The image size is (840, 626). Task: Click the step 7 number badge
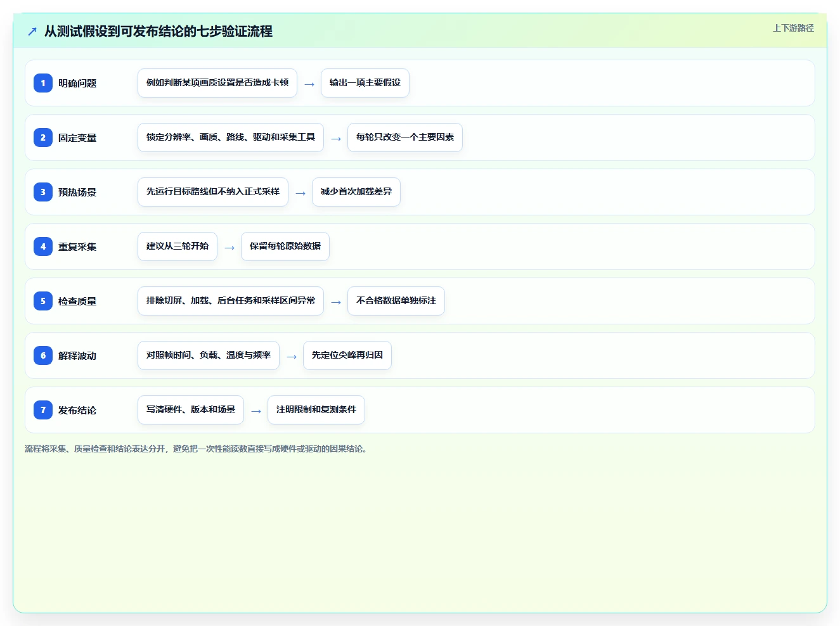coord(43,410)
